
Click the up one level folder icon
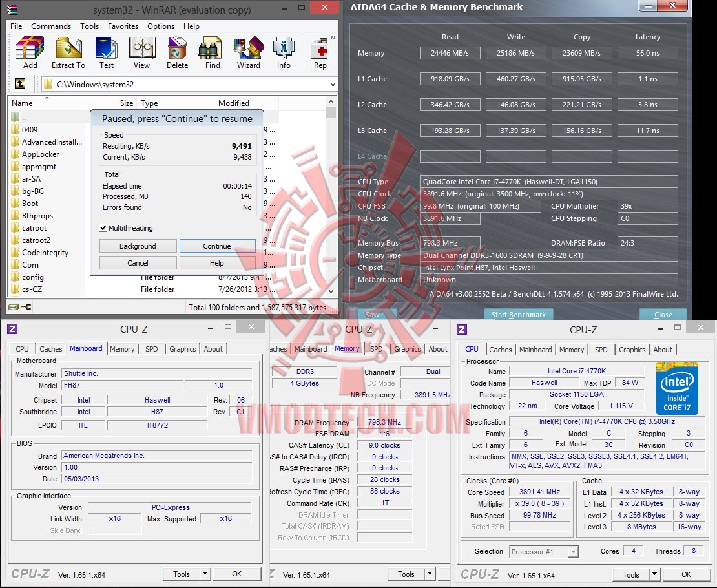coord(19,84)
